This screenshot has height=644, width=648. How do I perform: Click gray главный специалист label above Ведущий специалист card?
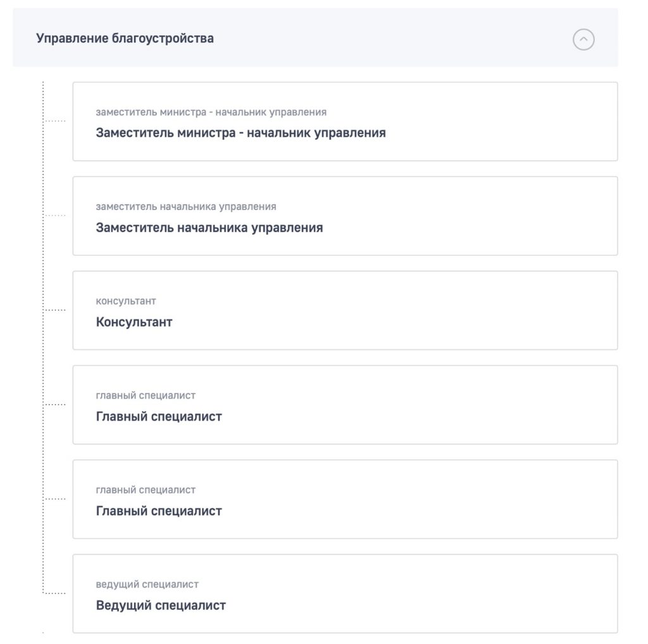click(x=145, y=490)
